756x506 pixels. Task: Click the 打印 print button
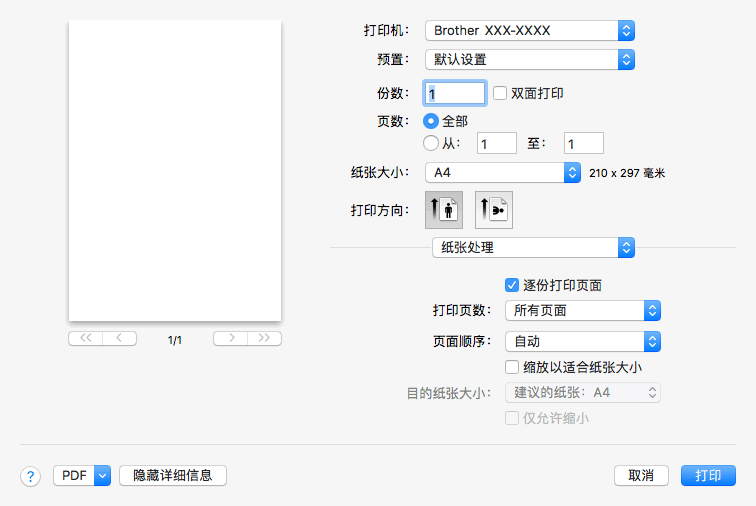tap(708, 476)
